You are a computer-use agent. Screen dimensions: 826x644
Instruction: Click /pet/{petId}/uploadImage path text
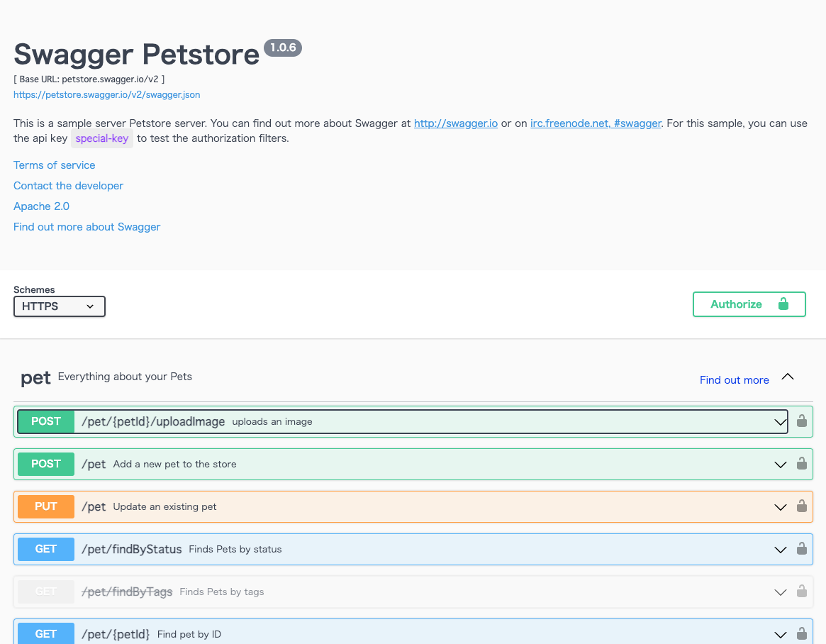153,421
